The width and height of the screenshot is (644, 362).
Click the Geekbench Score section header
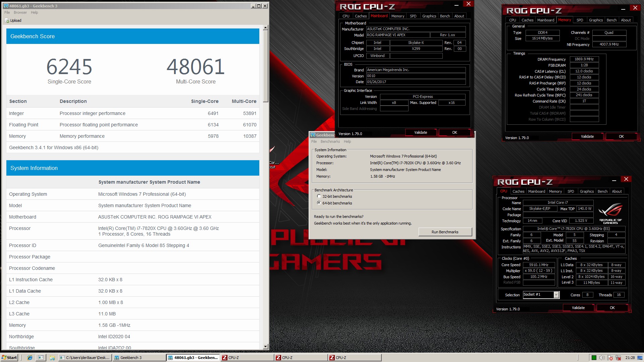133,36
